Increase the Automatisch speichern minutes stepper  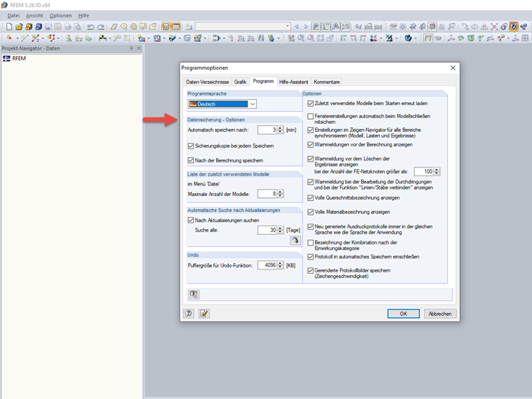(x=280, y=128)
